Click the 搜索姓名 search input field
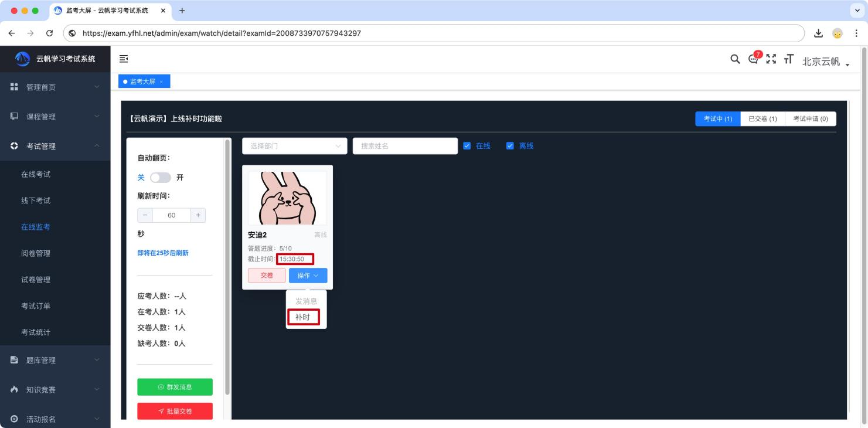 pos(404,146)
